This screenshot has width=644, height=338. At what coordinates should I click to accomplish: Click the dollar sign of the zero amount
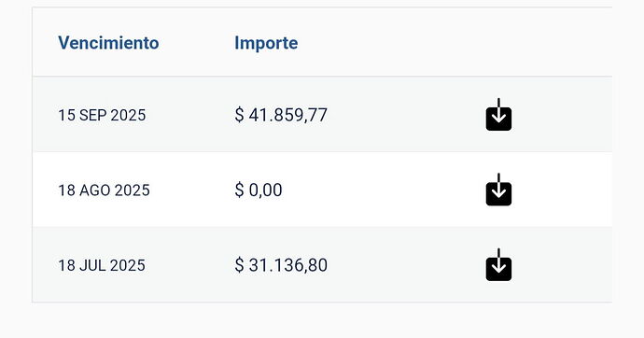click(239, 190)
